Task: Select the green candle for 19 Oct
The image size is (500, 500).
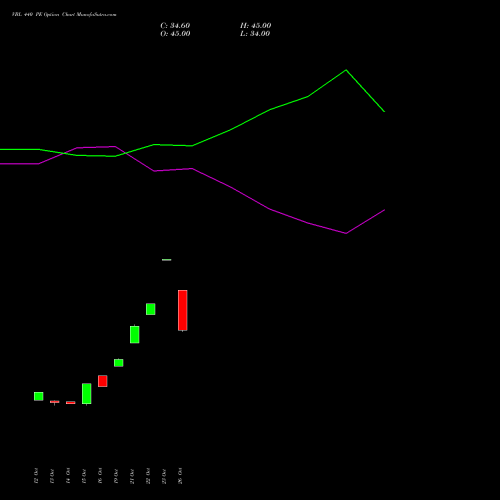Action: [x=119, y=363]
